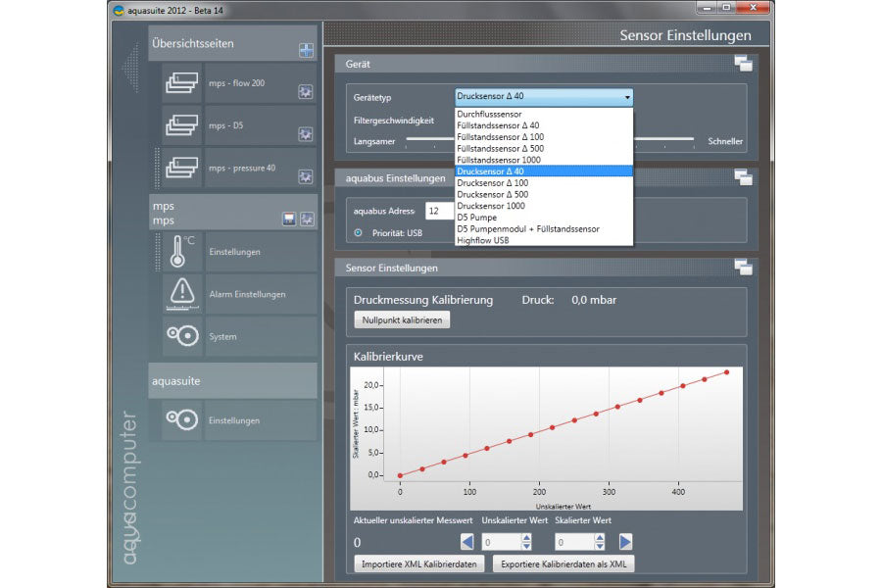Open gear settings for mps - flow 200
Image resolution: width=882 pixels, height=588 pixels.
point(306,92)
